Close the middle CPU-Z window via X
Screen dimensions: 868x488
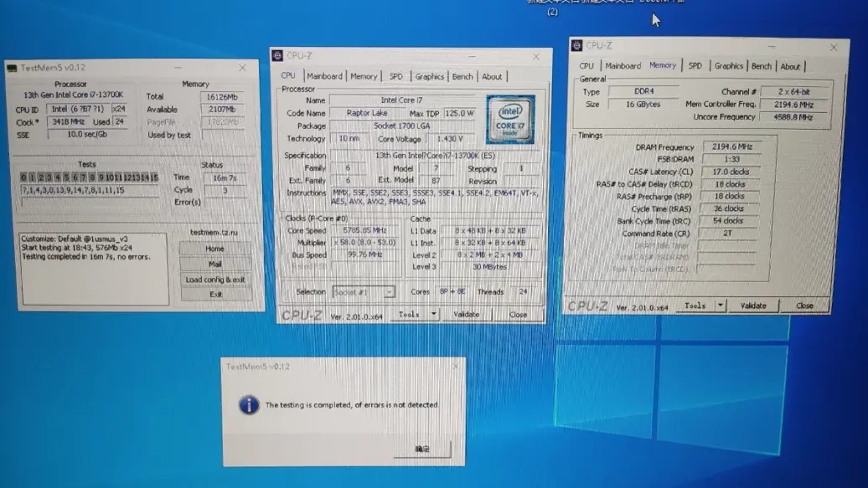(x=536, y=56)
